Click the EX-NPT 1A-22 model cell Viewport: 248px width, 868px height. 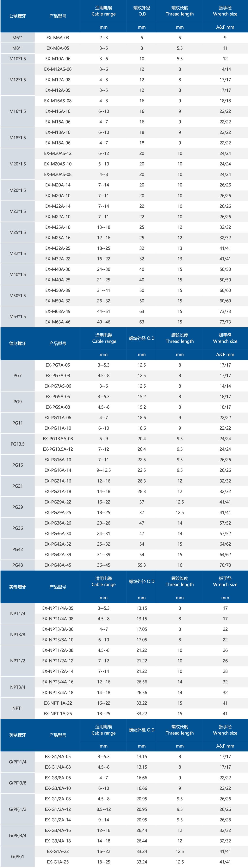58,703
